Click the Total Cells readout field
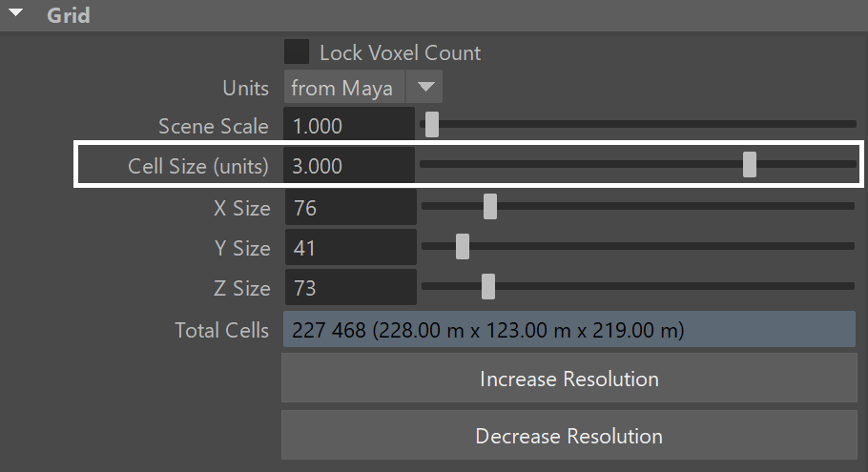The height and width of the screenshot is (472, 868). (x=569, y=329)
